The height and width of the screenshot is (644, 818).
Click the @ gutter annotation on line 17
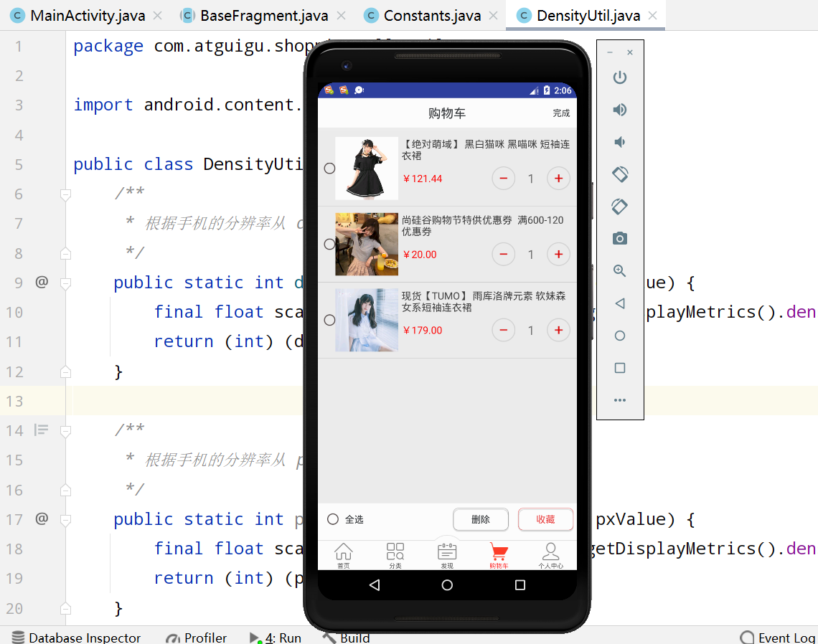pos(42,518)
